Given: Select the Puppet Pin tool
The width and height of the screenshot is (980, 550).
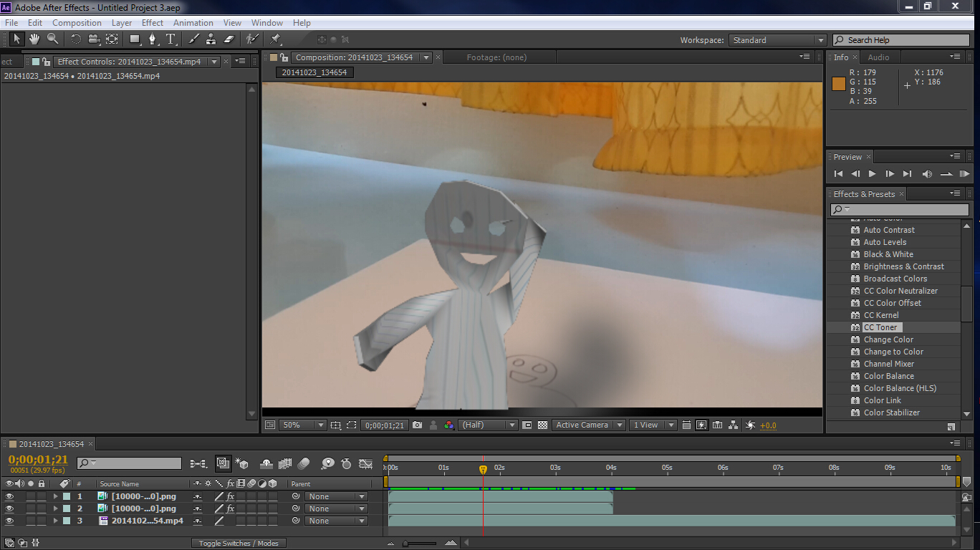Looking at the screenshot, I should [276, 39].
